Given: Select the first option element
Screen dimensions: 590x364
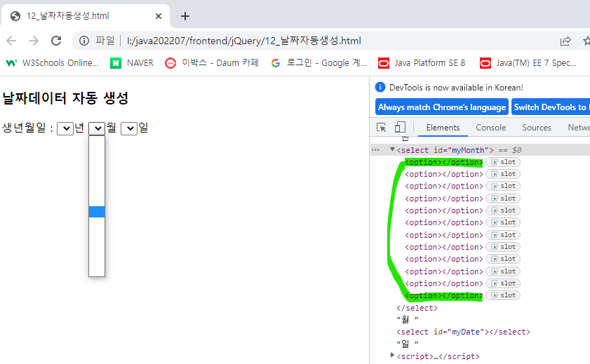Looking at the screenshot, I should tap(443, 162).
